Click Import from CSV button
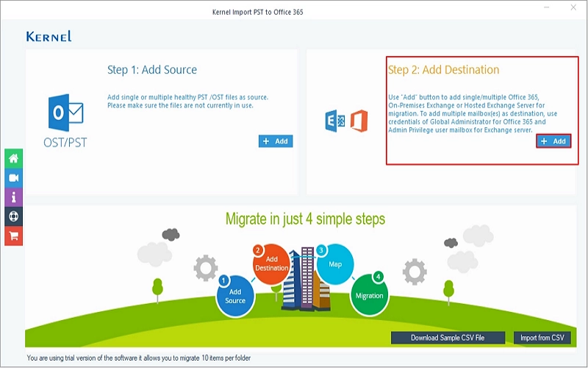588x368 pixels. pos(542,338)
